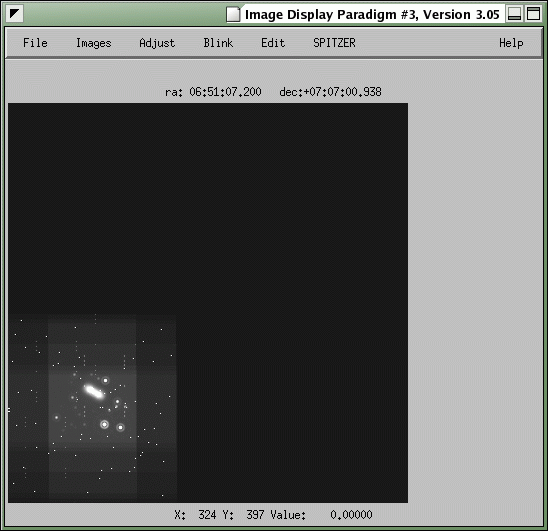This screenshot has height=531, width=548.
Task: Open the Images menu
Action: (x=94, y=43)
